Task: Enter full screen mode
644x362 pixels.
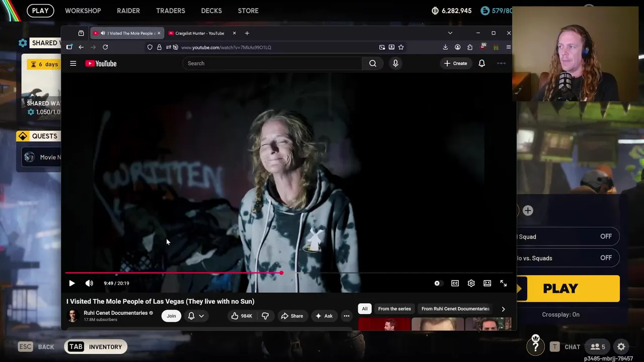Action: pyautogui.click(x=503, y=283)
